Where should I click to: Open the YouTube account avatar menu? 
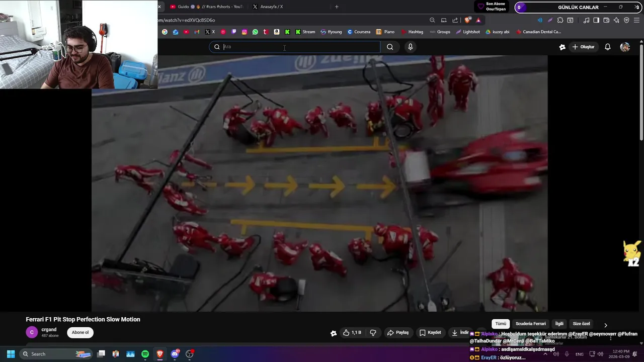[625, 47]
